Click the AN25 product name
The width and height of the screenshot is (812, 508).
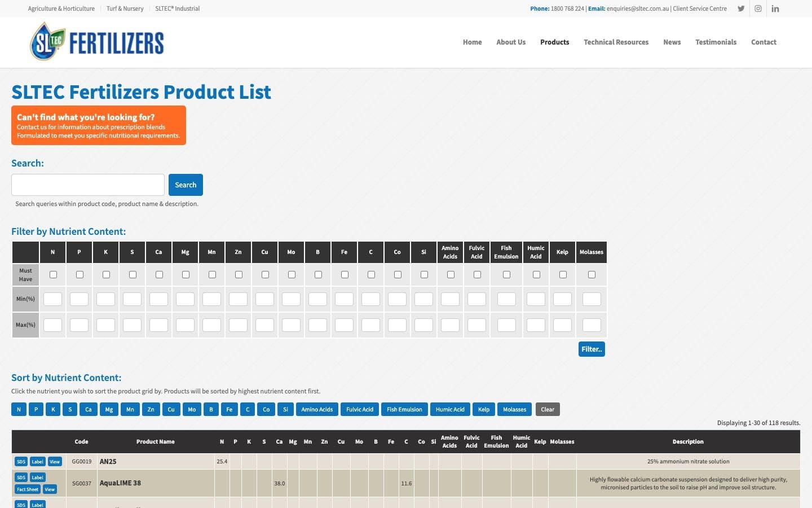[108, 462]
